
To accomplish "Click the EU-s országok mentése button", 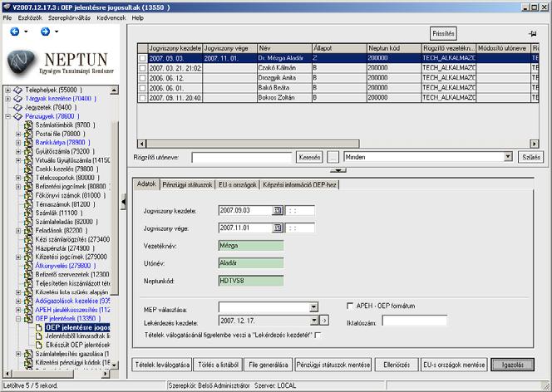I will pyautogui.click(x=454, y=365).
